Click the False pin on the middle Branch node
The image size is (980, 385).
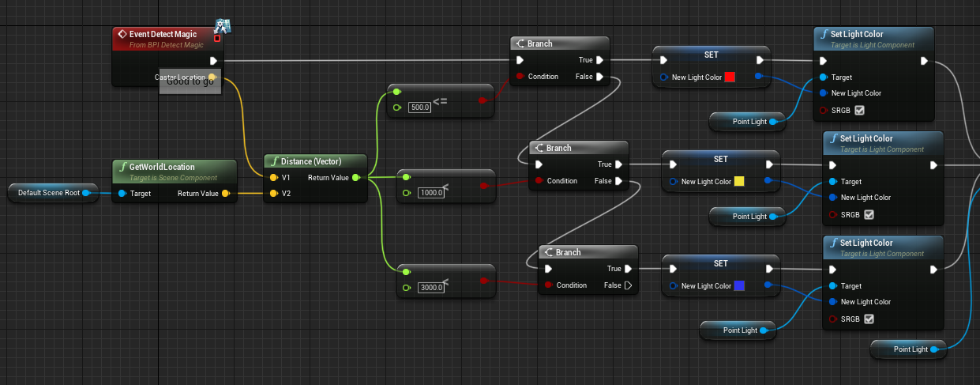pyautogui.click(x=619, y=181)
